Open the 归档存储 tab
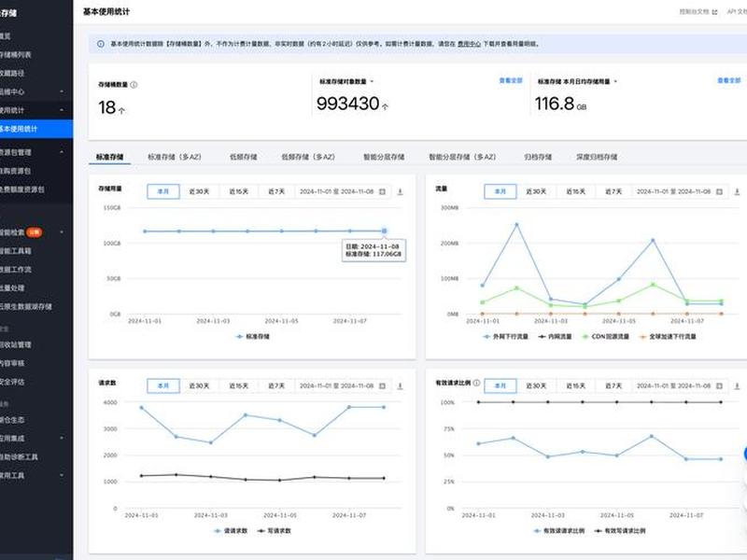Screen dimensions: 747x560 pos(538,157)
